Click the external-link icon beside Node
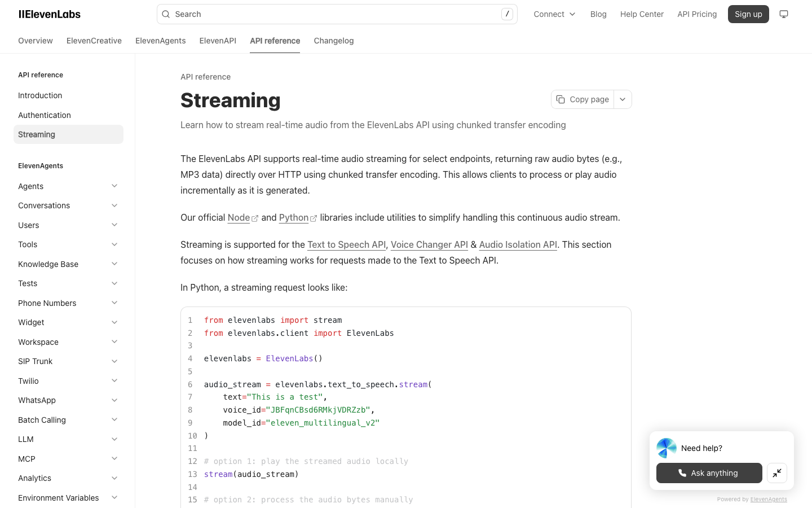Viewport: 812px width, 508px height. tap(255, 218)
